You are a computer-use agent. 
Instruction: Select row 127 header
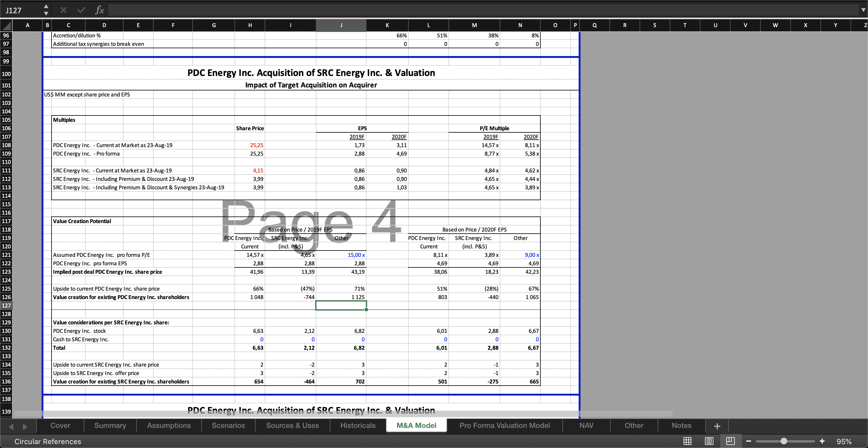tap(6, 305)
